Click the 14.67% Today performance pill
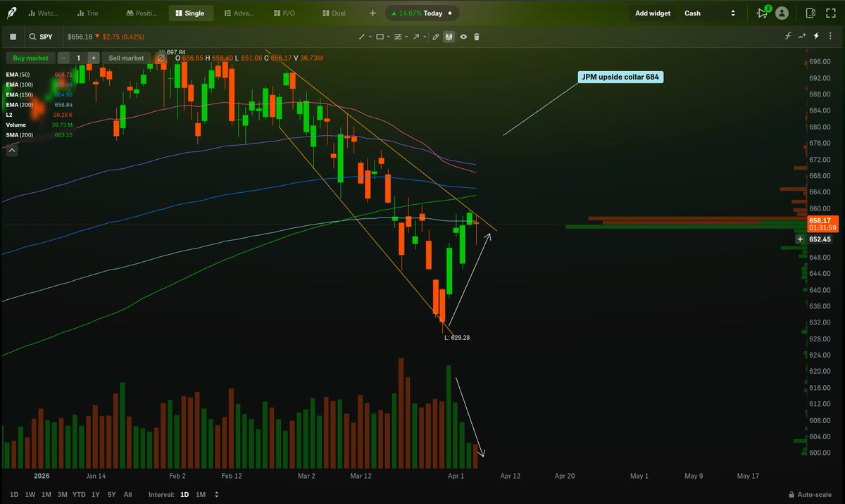Image resolution: width=845 pixels, height=504 pixels. click(422, 13)
